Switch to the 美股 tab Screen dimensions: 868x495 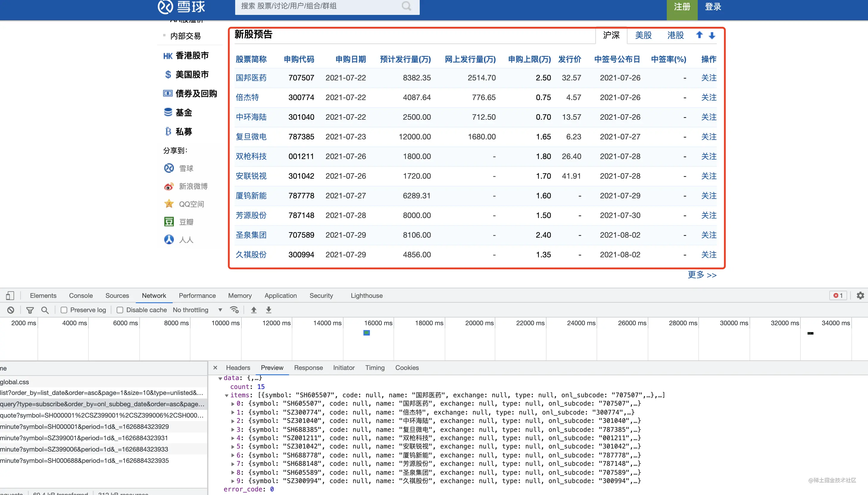(x=644, y=35)
